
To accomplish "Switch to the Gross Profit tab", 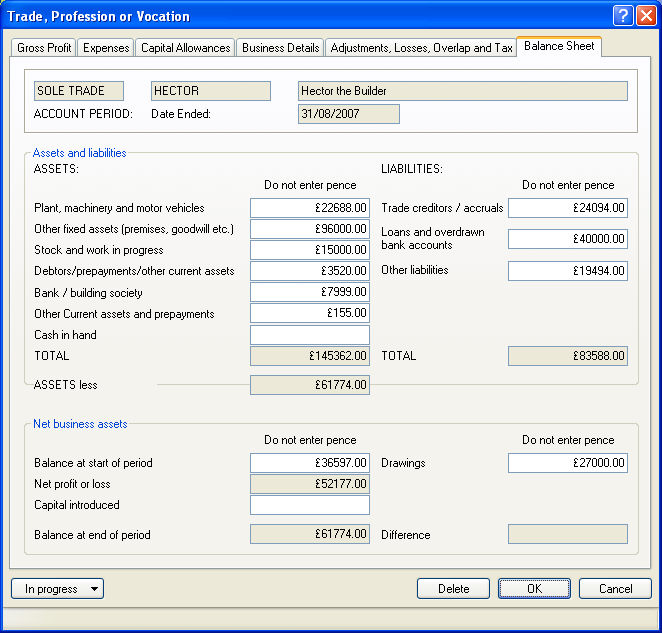I will tap(44, 48).
